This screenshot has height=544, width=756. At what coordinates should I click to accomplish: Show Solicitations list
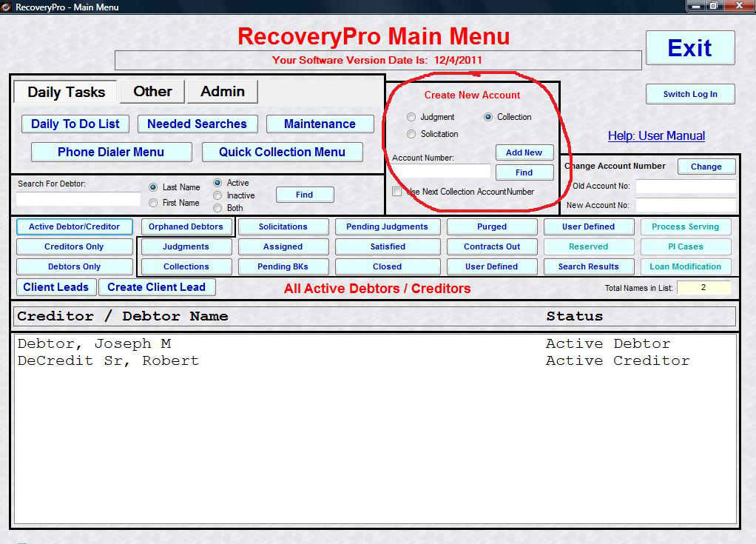pos(283,226)
